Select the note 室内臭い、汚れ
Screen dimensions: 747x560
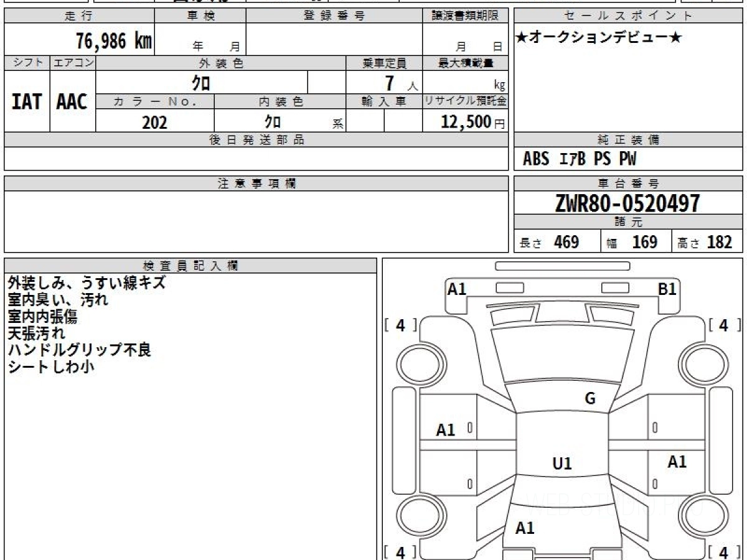pyautogui.click(x=58, y=299)
